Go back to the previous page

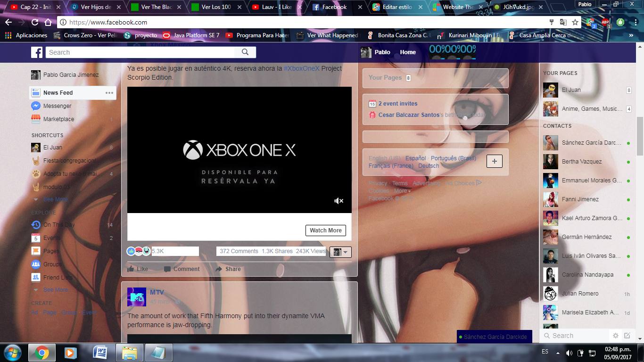8,22
